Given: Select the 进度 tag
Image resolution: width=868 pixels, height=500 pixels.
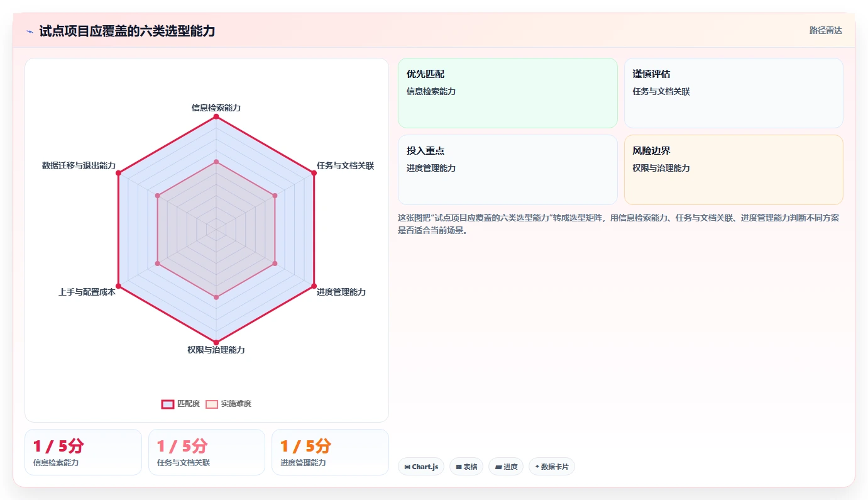Looking at the screenshot, I should pyautogui.click(x=506, y=467).
